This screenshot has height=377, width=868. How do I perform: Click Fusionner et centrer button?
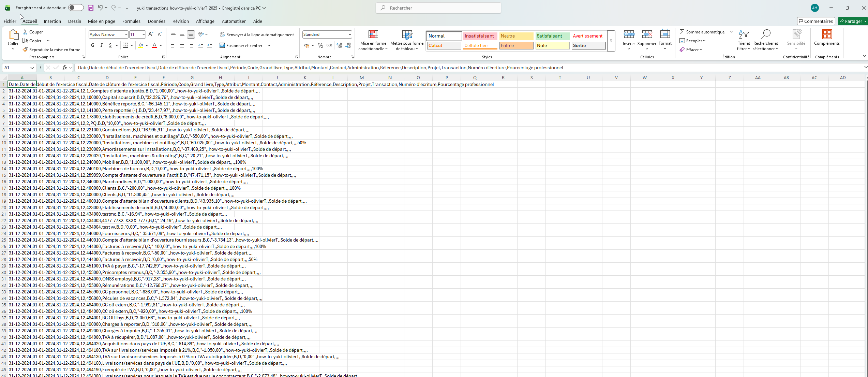pyautogui.click(x=241, y=45)
